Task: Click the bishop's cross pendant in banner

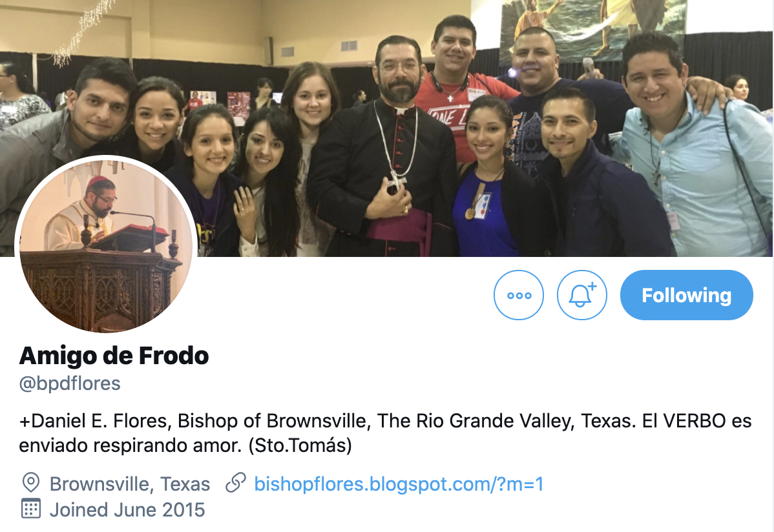Action: [x=396, y=181]
